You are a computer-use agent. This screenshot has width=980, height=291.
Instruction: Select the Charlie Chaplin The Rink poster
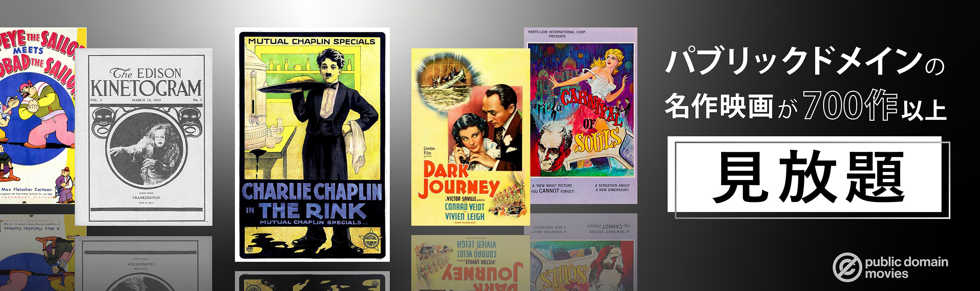tap(312, 144)
